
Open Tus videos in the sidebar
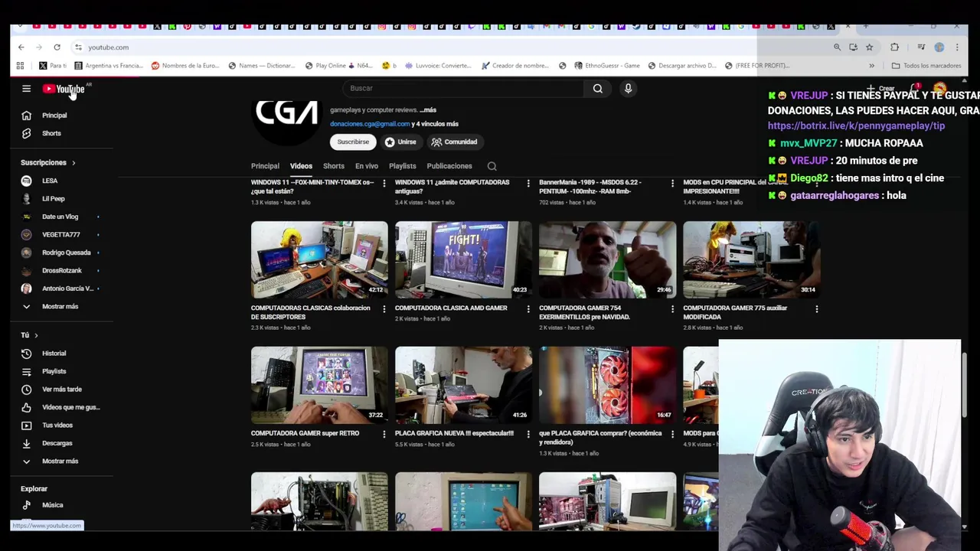click(57, 425)
